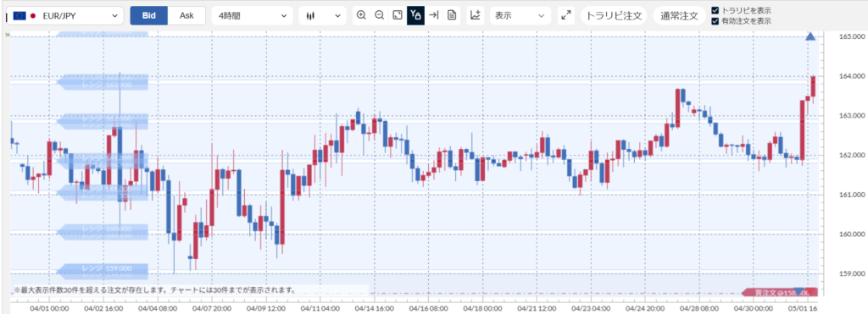This screenshot has height=314, width=868.
Task: Zoom out with the magnifier minus icon
Action: point(379,15)
